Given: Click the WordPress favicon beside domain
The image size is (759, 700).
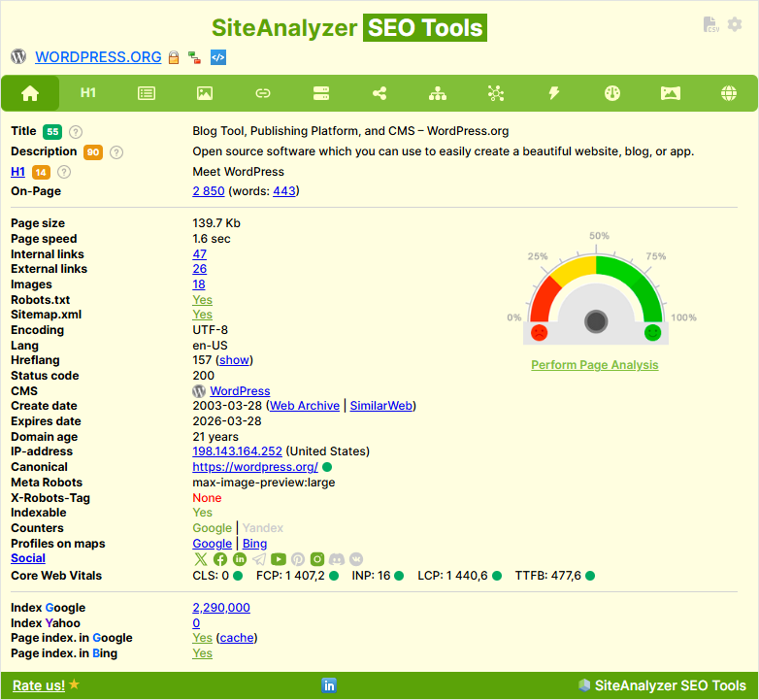Looking at the screenshot, I should [18, 56].
